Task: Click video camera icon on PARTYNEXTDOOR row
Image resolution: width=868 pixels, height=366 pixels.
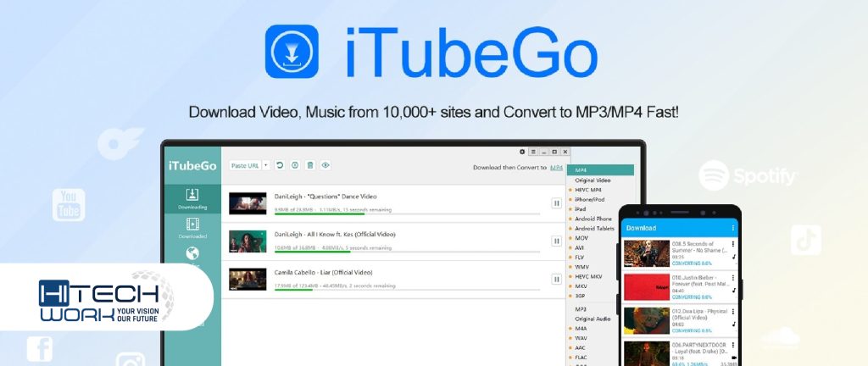Action: pos(733,358)
